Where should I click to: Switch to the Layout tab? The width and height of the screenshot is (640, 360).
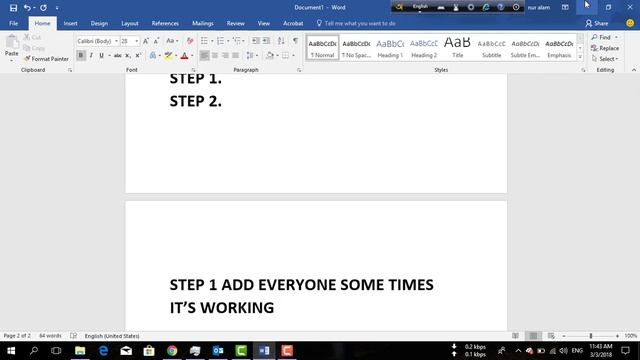(130, 24)
